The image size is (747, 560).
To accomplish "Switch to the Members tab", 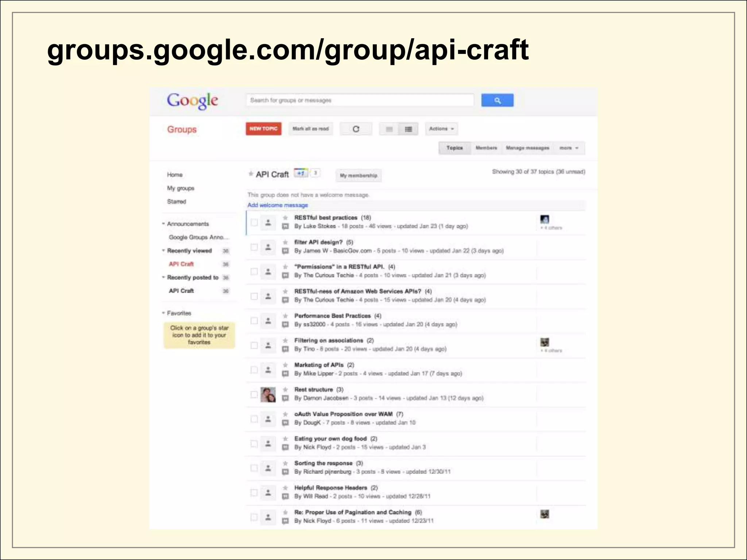I will click(x=486, y=148).
